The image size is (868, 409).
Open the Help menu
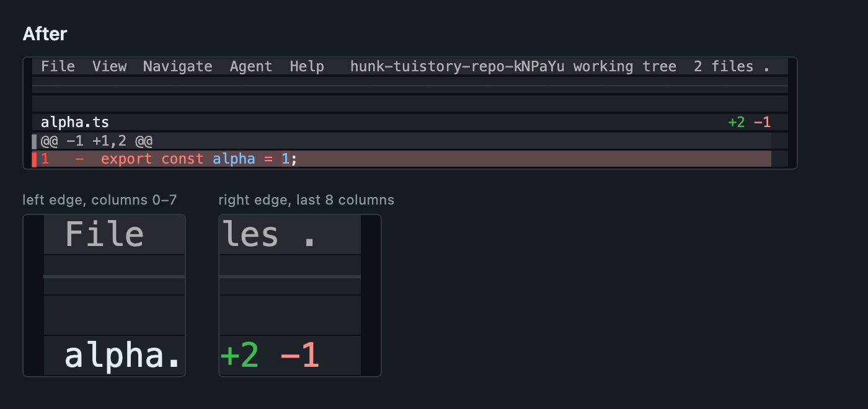pyautogui.click(x=307, y=66)
